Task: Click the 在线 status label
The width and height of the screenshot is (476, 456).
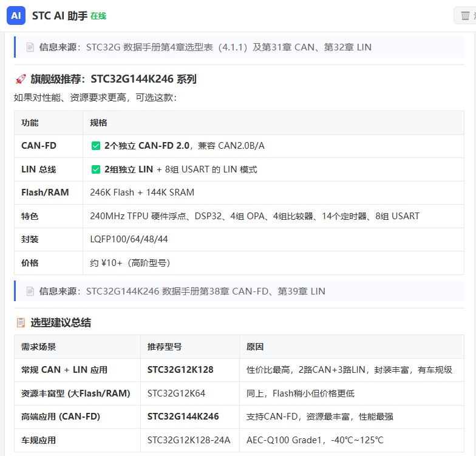Action: coord(98,16)
